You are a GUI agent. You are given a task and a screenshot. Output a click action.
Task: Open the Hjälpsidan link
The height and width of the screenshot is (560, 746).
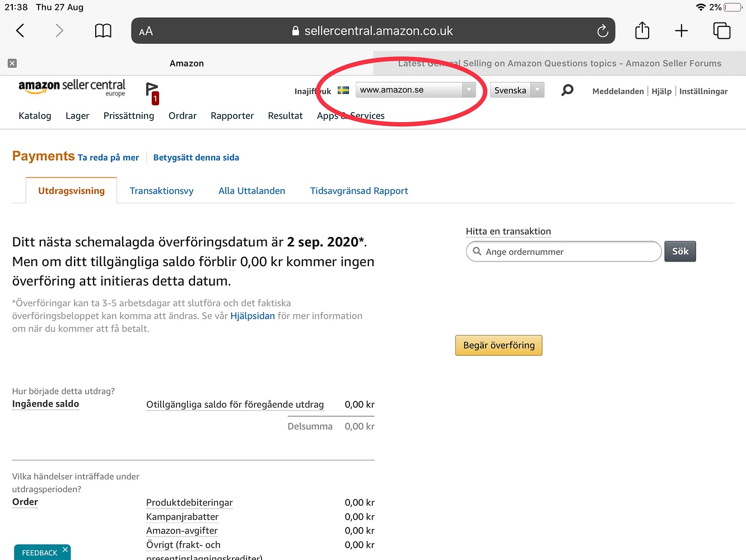pyautogui.click(x=253, y=315)
